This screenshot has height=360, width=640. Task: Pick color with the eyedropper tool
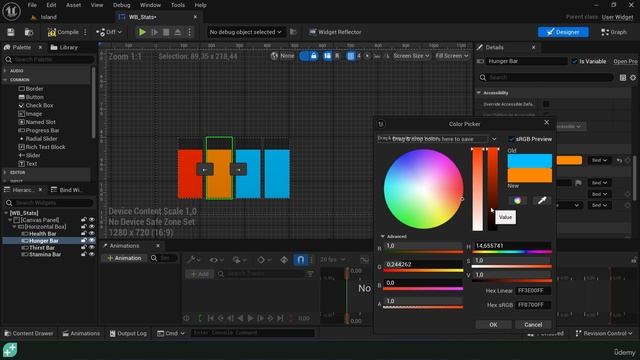tap(542, 200)
